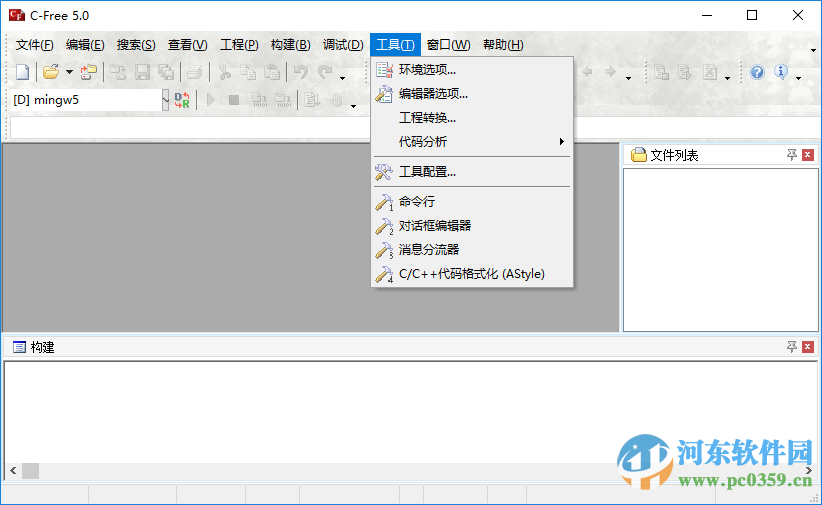
Task: Open navigation toolbar options arrow
Action: click(x=628, y=78)
